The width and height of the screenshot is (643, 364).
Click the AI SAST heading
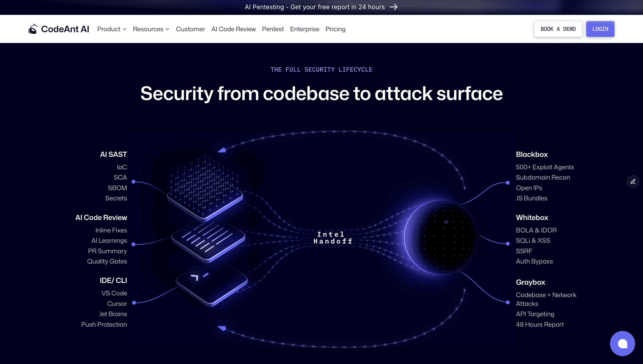(x=113, y=154)
